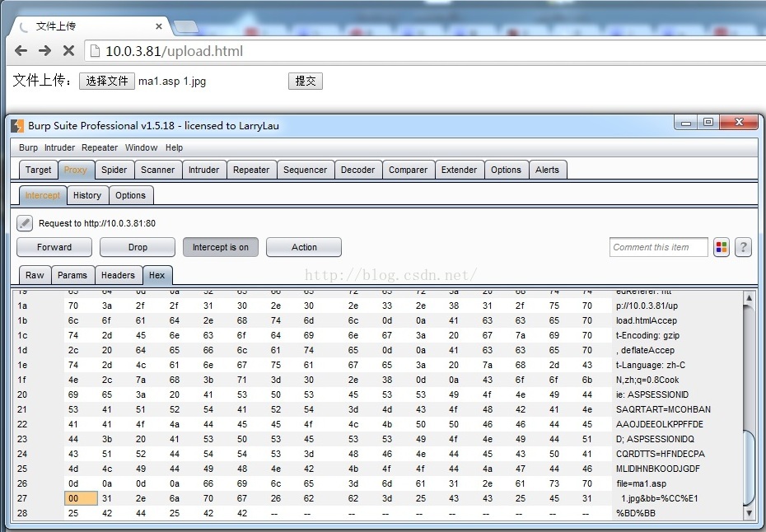The height and width of the screenshot is (532, 766).
Task: Click the 选择文件 choose file button
Action: pos(107,81)
